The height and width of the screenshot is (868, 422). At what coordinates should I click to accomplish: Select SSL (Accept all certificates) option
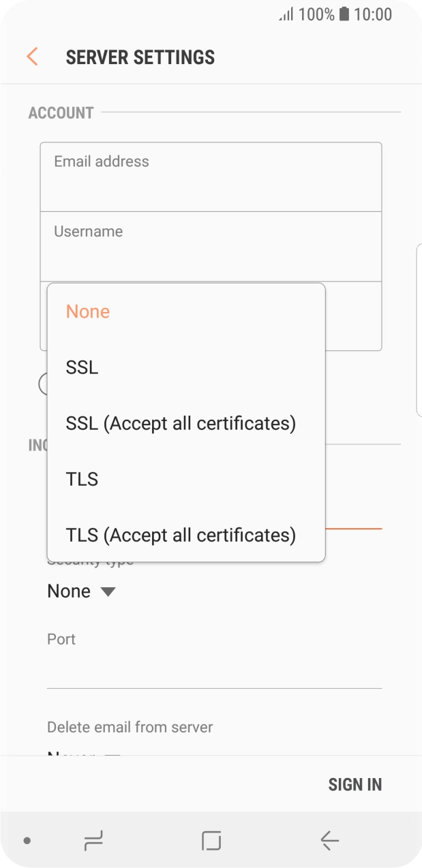click(180, 423)
